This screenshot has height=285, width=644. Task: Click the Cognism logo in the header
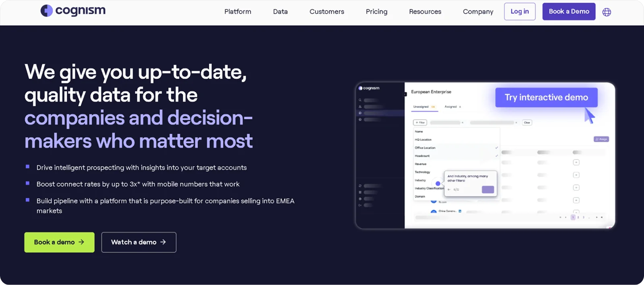[x=73, y=11]
